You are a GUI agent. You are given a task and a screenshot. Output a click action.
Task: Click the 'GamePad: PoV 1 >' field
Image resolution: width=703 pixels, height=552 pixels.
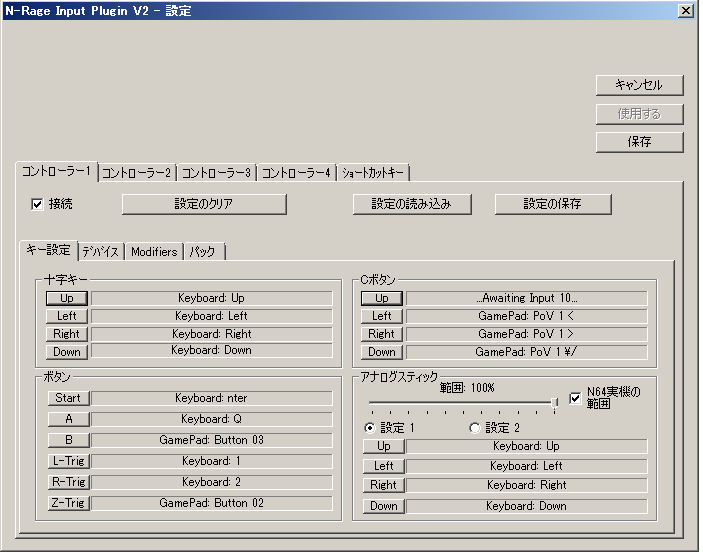click(526, 334)
